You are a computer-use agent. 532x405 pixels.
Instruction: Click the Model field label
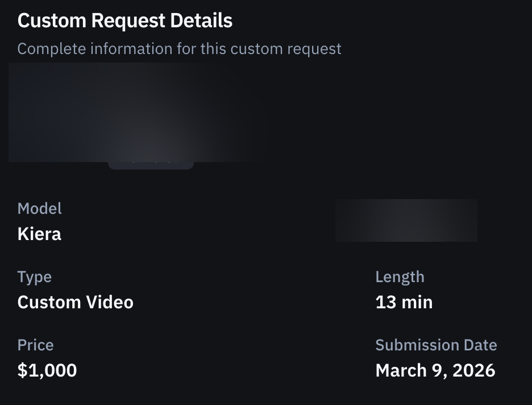click(40, 208)
